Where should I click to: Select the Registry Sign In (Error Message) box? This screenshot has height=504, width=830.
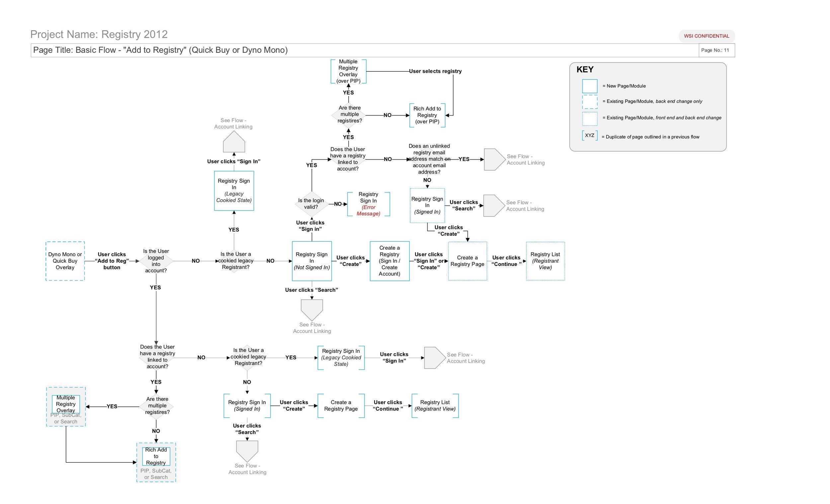369,204
